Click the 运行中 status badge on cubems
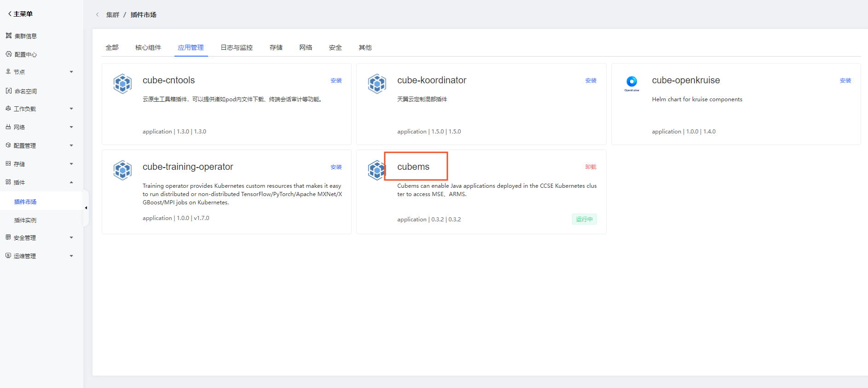The image size is (868, 388). pos(584,219)
